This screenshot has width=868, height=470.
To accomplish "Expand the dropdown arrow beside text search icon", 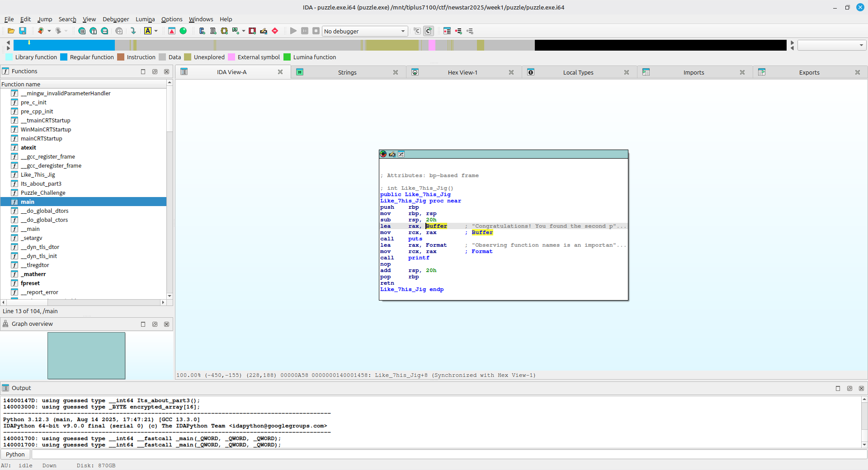I will click(x=156, y=31).
